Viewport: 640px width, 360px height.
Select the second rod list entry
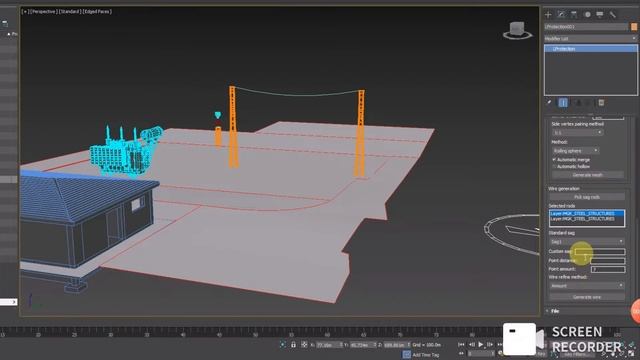587,219
